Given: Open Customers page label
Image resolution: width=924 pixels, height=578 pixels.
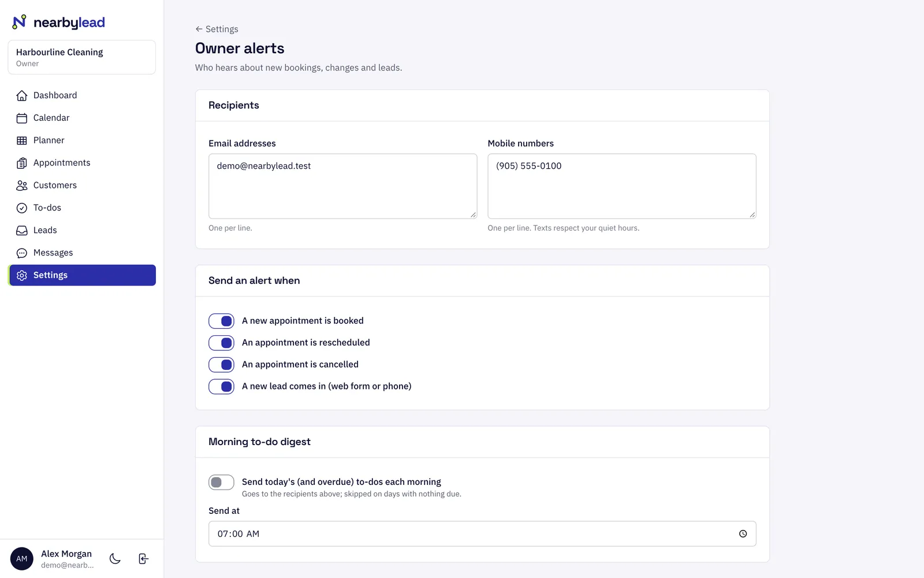Looking at the screenshot, I should [55, 186].
